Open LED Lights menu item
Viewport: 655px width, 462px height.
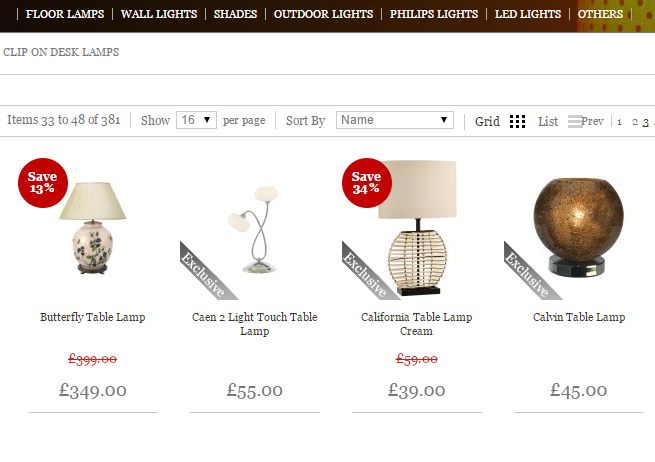click(527, 14)
